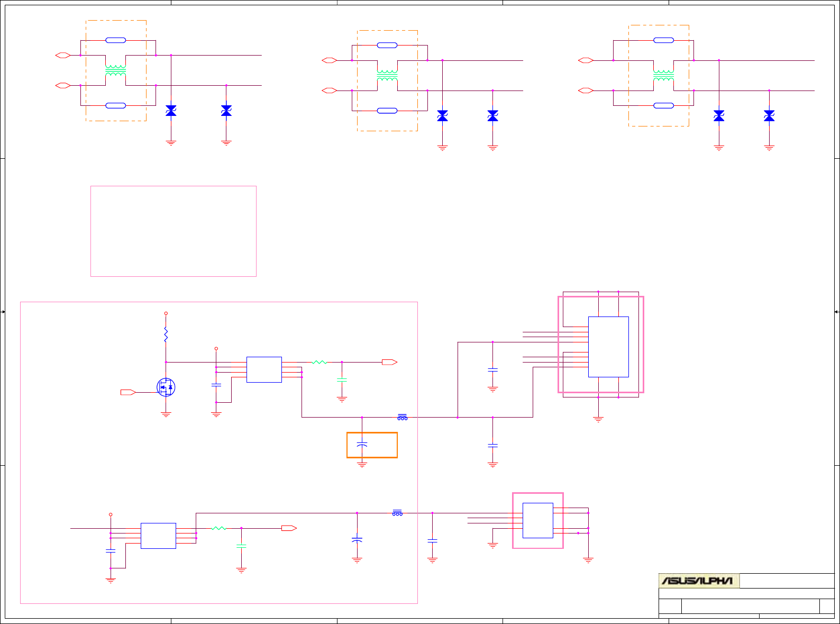Select the power pin circle above the pull-up resistor
The width and height of the screenshot is (840, 624).
(x=166, y=313)
